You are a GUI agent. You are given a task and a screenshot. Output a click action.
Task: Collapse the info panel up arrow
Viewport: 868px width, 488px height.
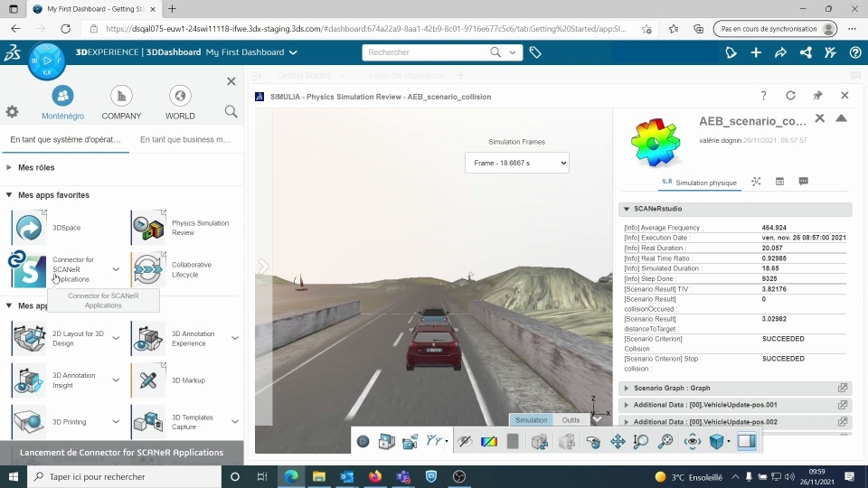[841, 117]
